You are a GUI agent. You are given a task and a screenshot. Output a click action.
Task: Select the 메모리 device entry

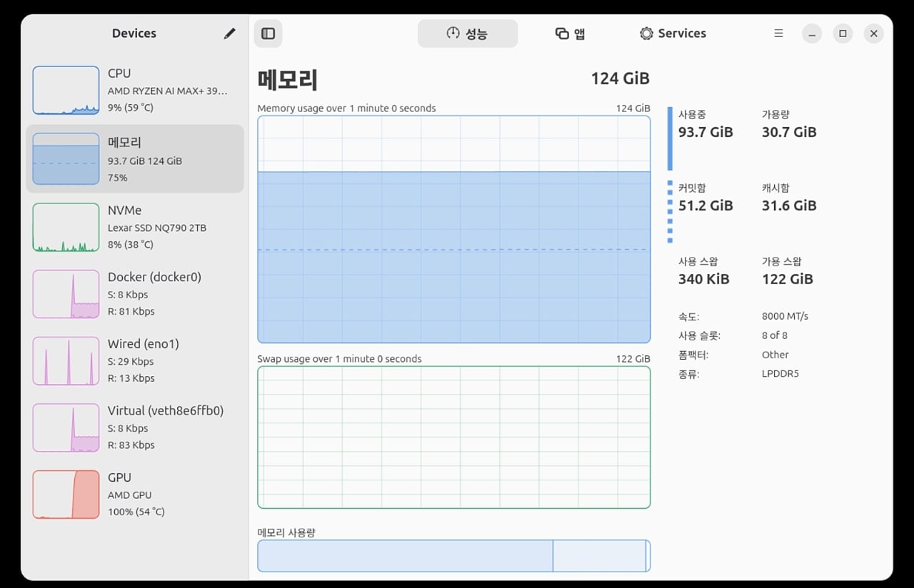[x=135, y=159]
